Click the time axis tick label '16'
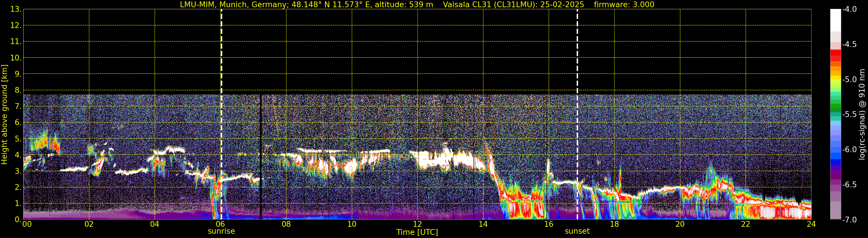The width and height of the screenshot is (868, 238). 549,224
